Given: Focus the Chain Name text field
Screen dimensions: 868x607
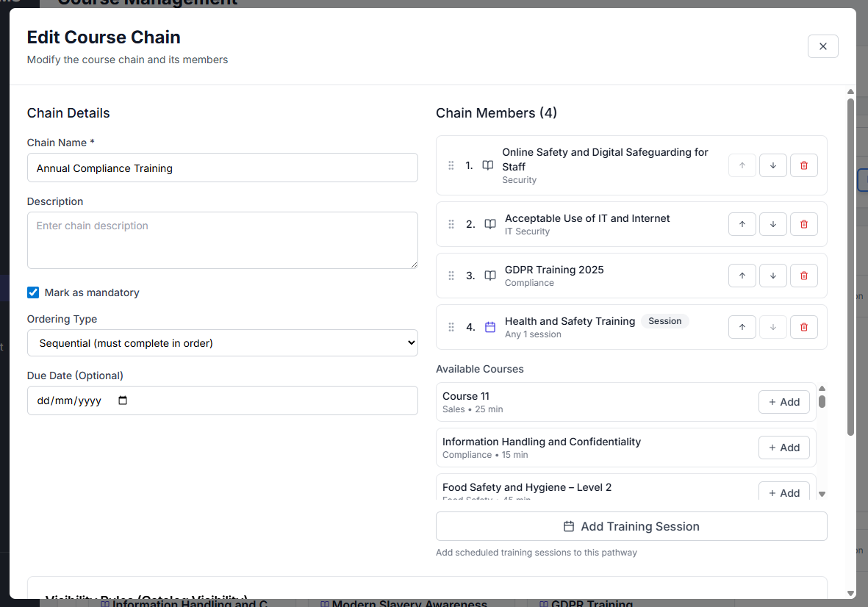Looking at the screenshot, I should [x=222, y=168].
